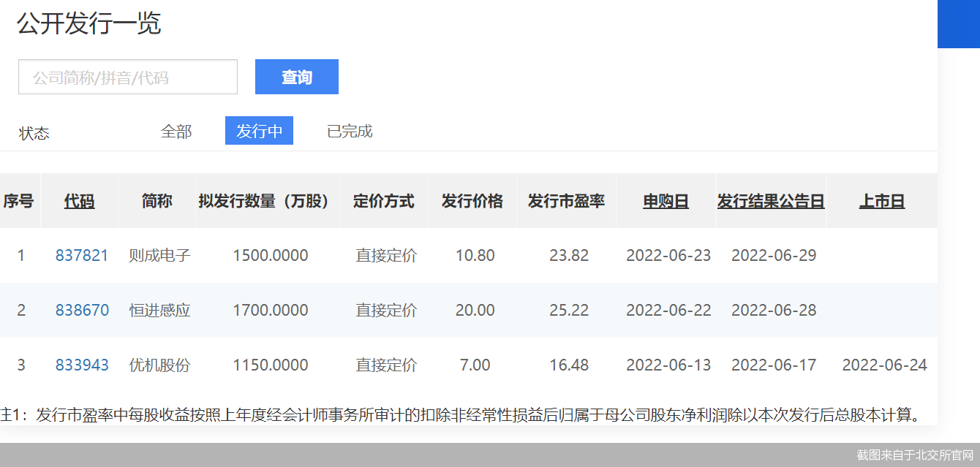Viewport: 980px width, 467px height.
Task: Sort by 发行结果公告日 column header
Action: coord(771,201)
